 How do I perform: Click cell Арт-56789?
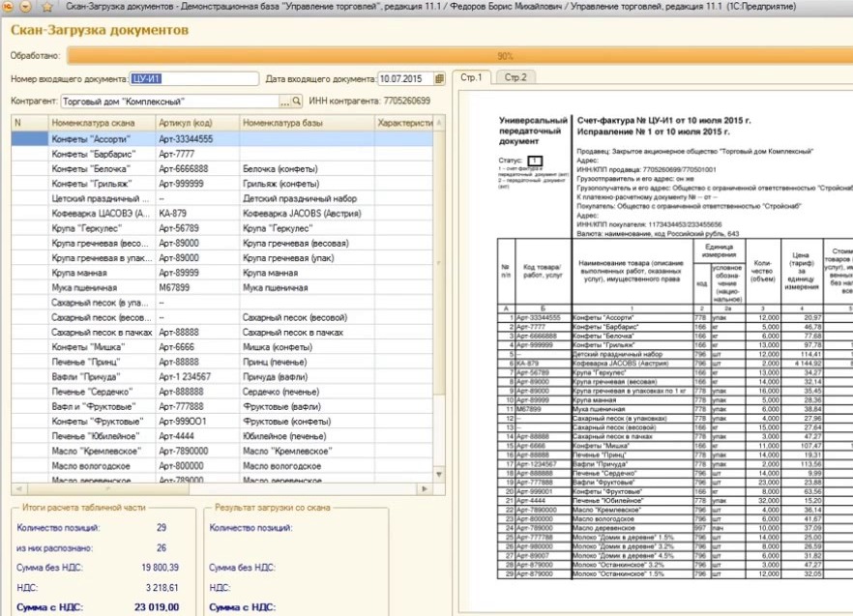coord(197,228)
